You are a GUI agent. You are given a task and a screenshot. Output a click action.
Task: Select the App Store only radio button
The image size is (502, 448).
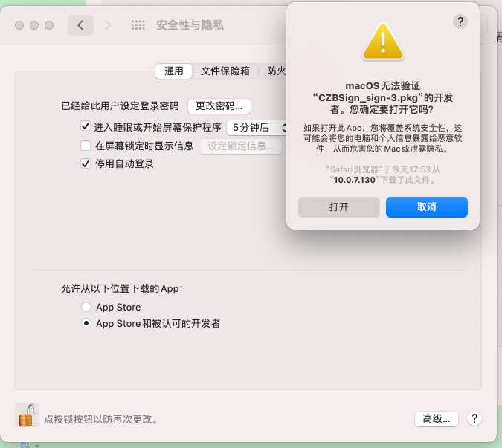pyautogui.click(x=86, y=307)
